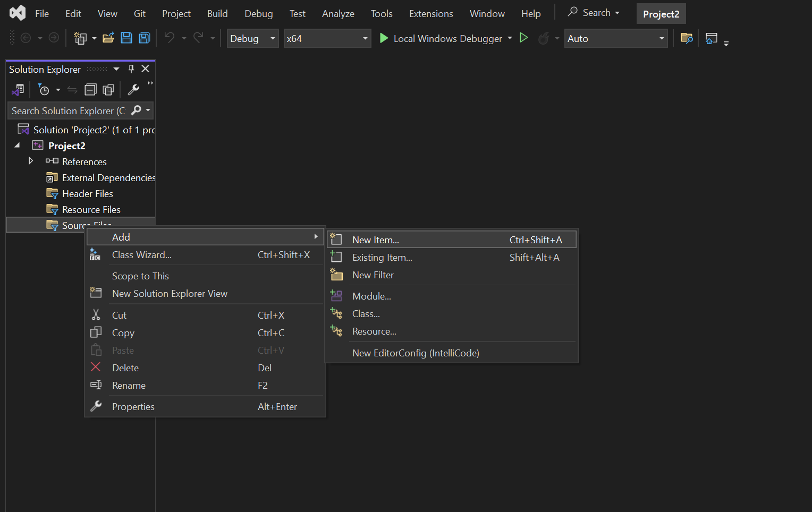Viewport: 812px width, 512px height.
Task: Choose Rename from context menu
Action: 205,385
